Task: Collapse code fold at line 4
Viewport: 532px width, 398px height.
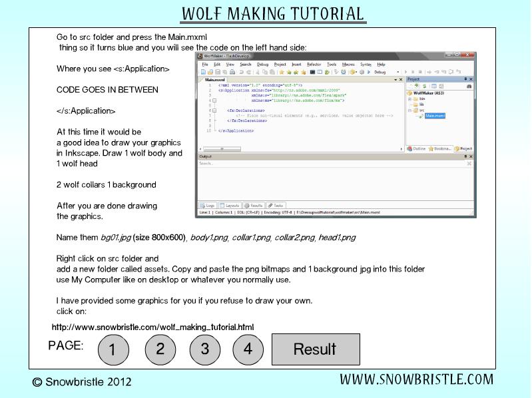Action: [x=214, y=100]
